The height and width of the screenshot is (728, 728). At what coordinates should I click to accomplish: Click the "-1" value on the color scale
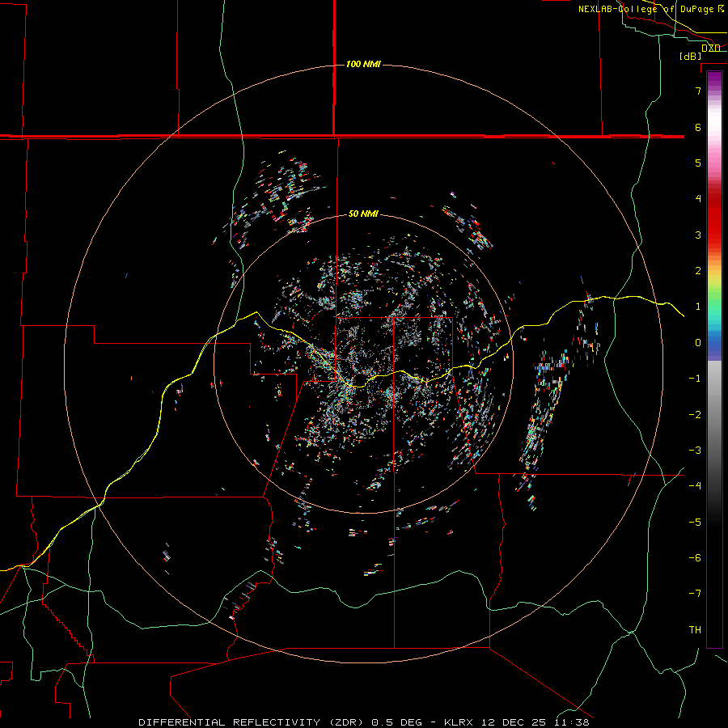click(x=695, y=379)
